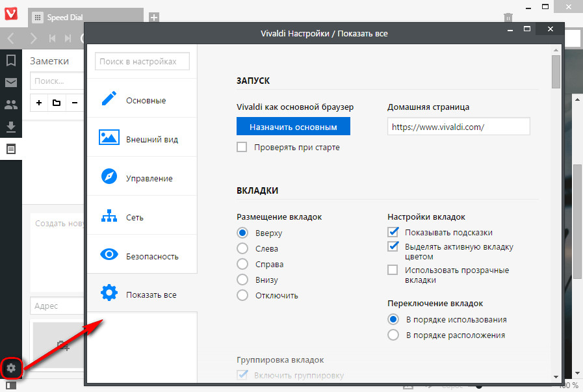
Task: Close the Vivaldi settings window
Action: pyautogui.click(x=551, y=29)
